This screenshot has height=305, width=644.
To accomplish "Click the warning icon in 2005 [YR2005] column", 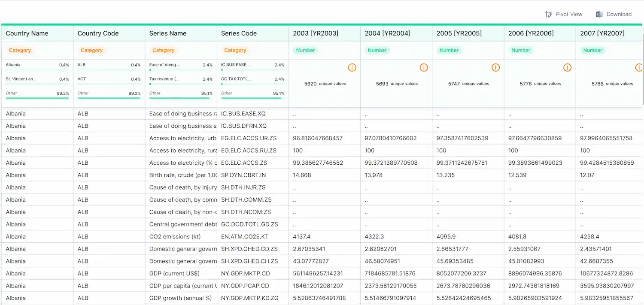I will coord(495,67).
